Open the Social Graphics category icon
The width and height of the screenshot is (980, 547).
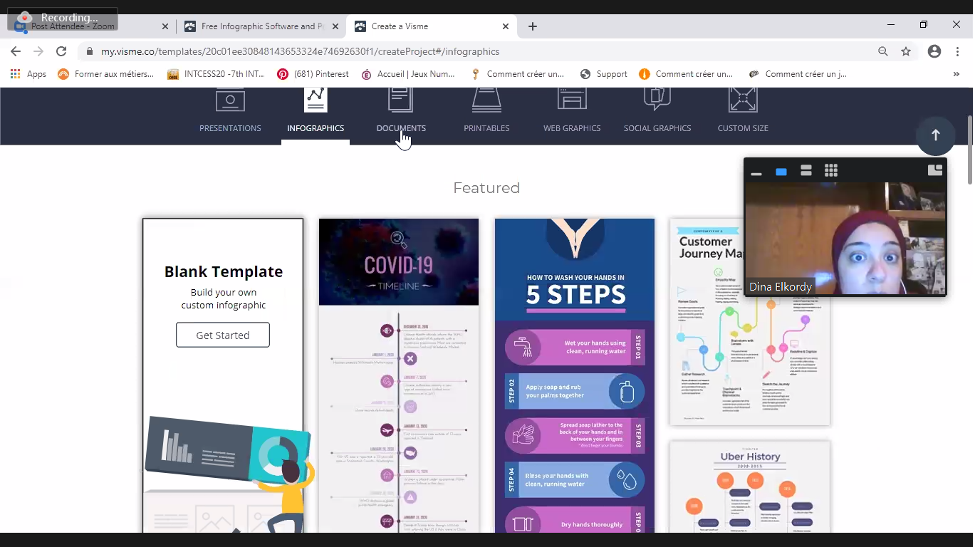[657, 100]
